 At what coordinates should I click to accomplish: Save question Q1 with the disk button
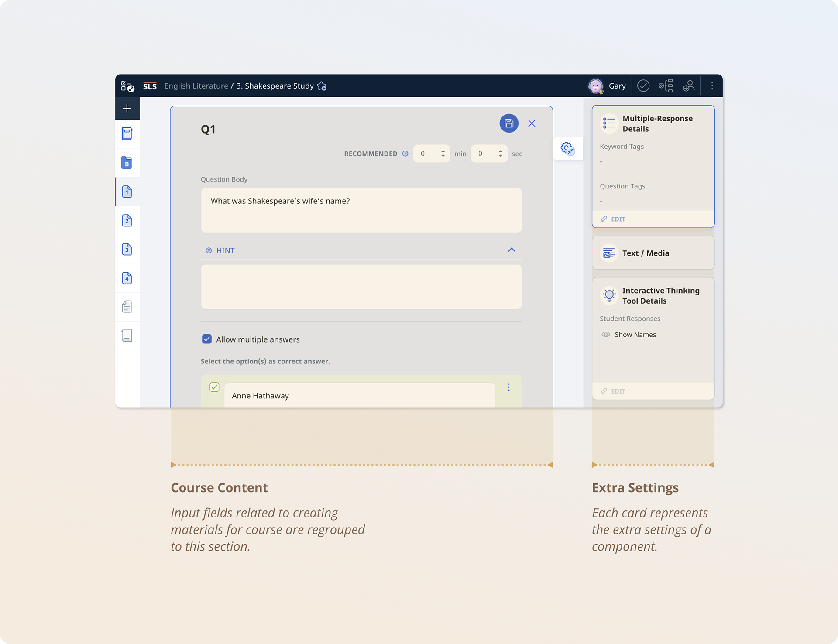[509, 123]
